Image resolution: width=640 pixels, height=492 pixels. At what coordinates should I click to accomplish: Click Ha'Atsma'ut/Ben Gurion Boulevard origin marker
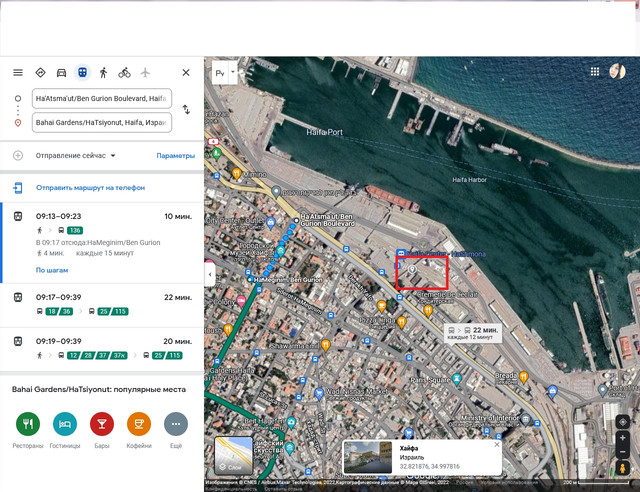pyautogui.click(x=296, y=220)
